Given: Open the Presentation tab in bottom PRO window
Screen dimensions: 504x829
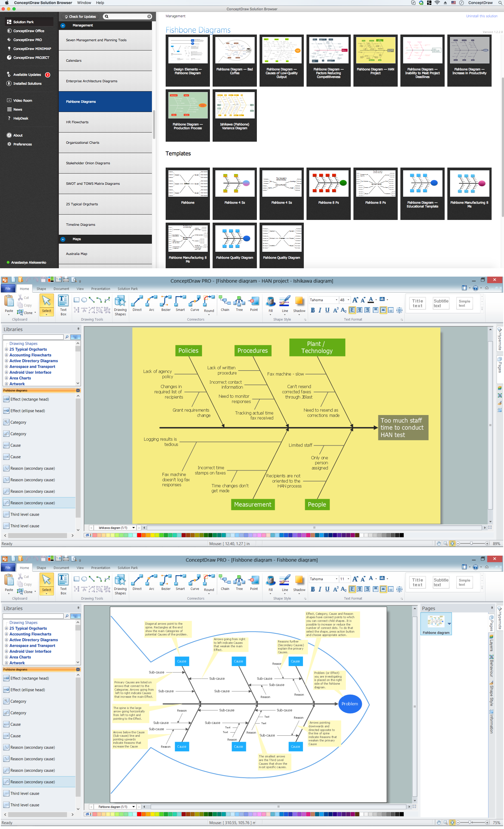Looking at the screenshot, I should pos(101,568).
